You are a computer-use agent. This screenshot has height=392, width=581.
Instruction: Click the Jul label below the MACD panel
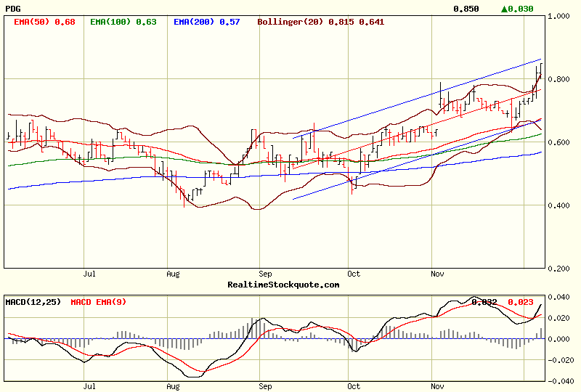point(89,386)
